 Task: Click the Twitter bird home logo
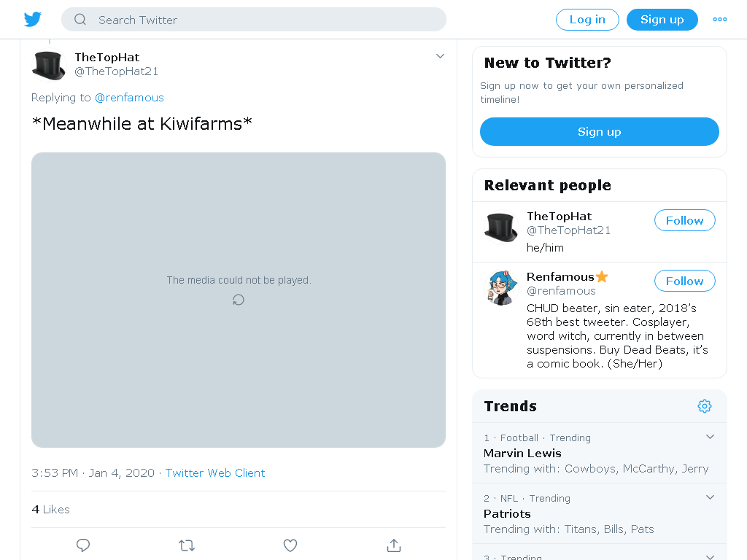32,20
